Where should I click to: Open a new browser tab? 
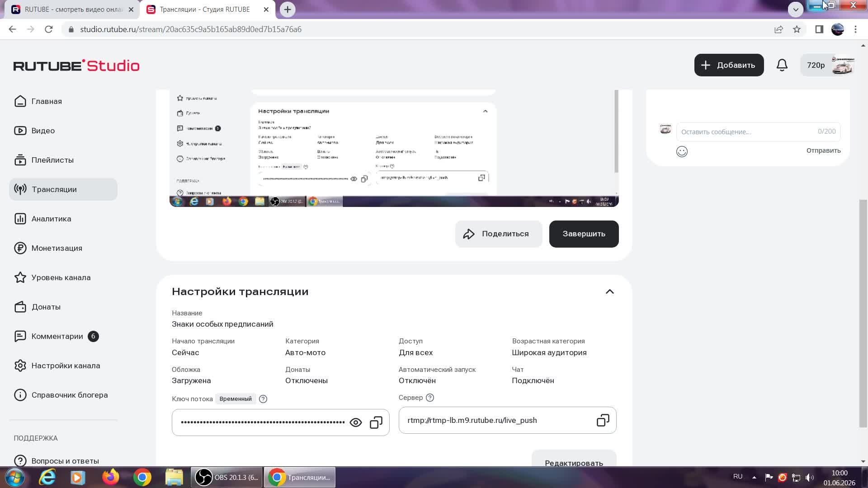coord(288,9)
